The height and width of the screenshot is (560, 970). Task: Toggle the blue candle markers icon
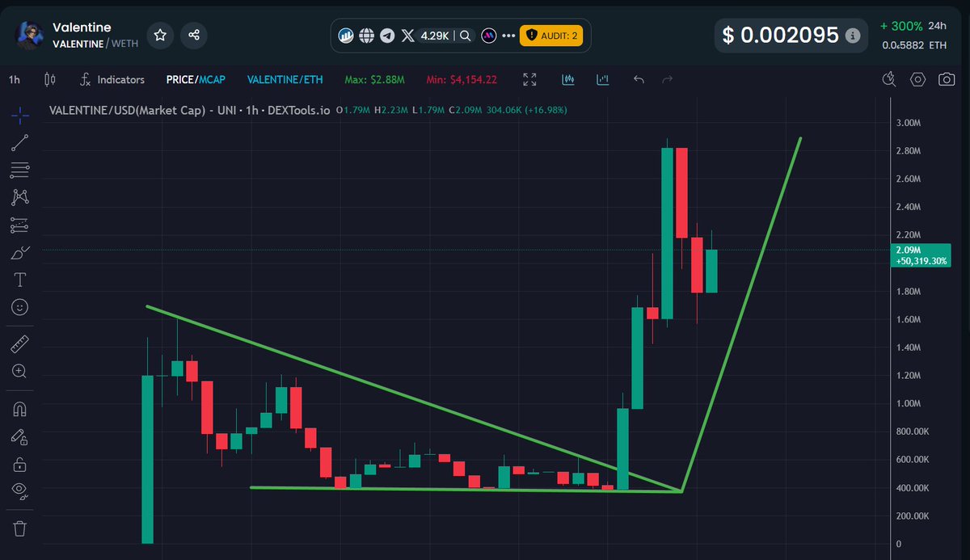coord(568,79)
